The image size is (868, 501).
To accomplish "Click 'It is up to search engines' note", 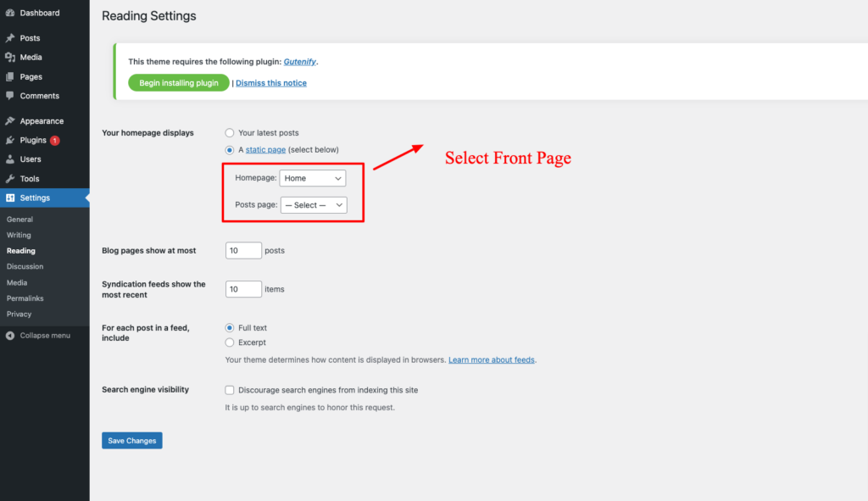I will pyautogui.click(x=310, y=408).
